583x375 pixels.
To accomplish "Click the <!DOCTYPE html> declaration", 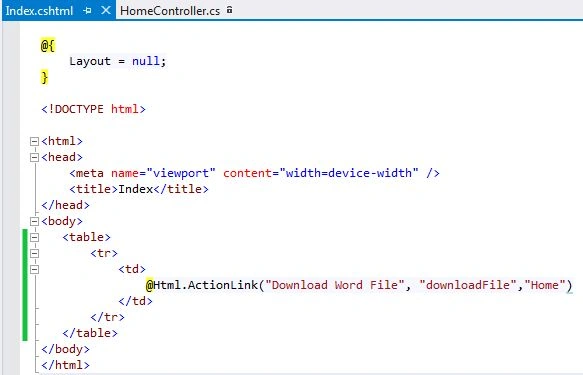I will click(93, 109).
